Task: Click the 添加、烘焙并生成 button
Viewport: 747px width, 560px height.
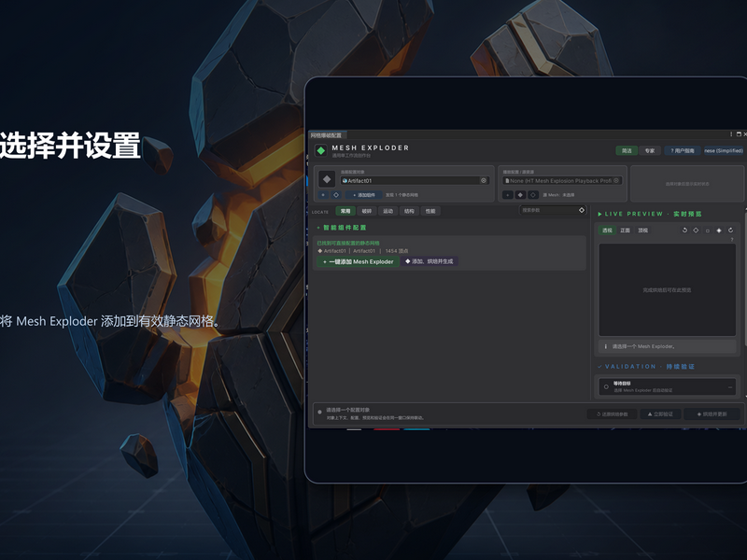Action: [x=430, y=261]
